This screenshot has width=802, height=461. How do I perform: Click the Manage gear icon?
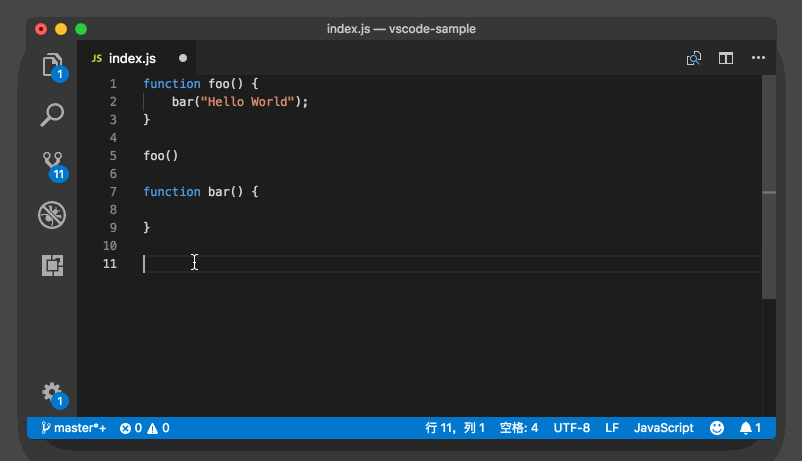pyautogui.click(x=52, y=392)
